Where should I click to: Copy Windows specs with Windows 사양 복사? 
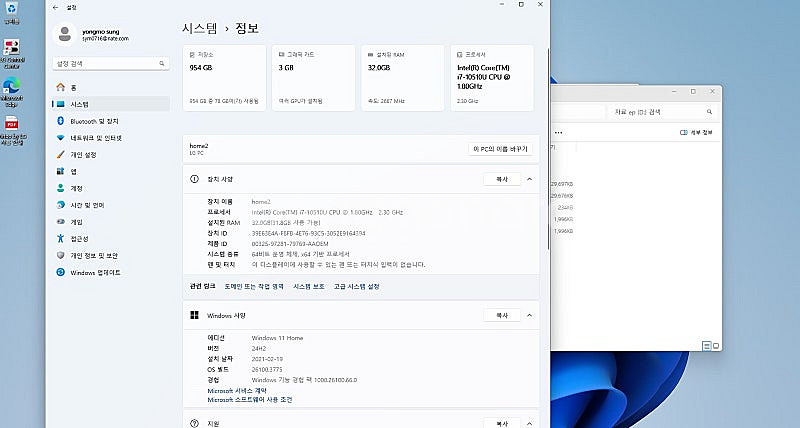pyautogui.click(x=502, y=315)
